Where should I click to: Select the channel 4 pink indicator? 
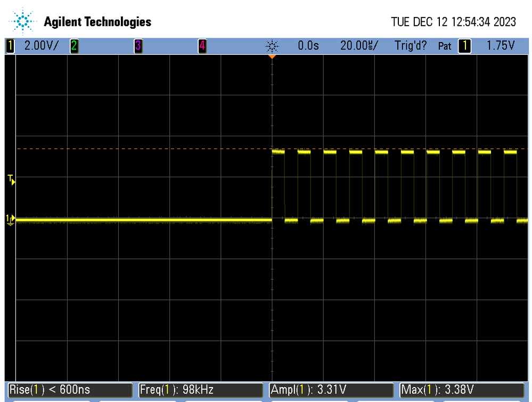point(202,46)
